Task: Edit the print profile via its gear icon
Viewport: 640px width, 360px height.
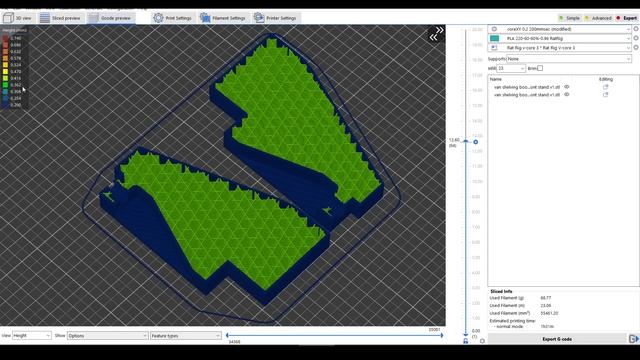Action: point(636,29)
